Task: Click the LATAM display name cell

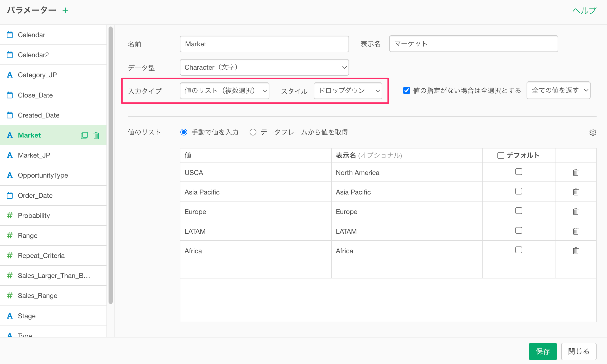Action: [407, 231]
